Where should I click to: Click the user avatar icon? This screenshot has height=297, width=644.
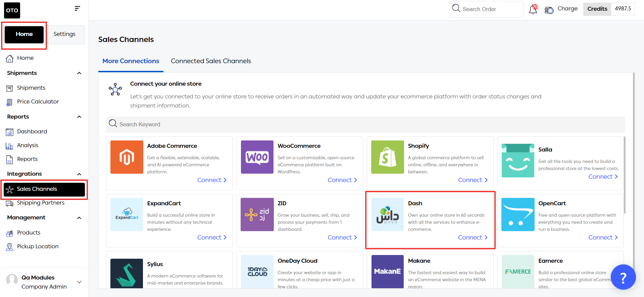coord(12,280)
